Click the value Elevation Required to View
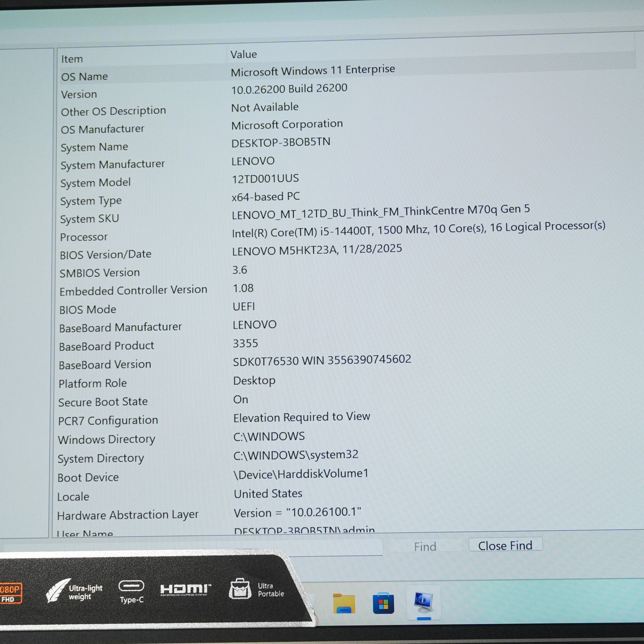Screen dimensions: 644x644 [x=302, y=417]
